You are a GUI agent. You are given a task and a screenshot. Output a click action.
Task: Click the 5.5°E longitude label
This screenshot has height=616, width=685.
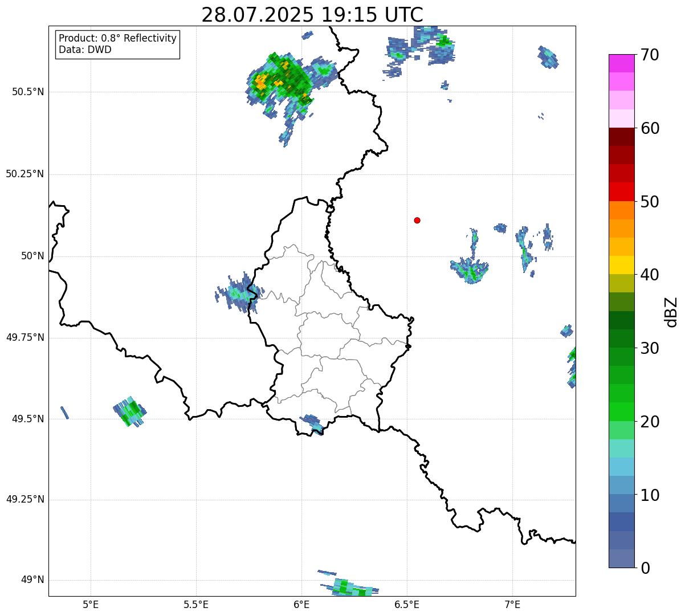point(196,604)
